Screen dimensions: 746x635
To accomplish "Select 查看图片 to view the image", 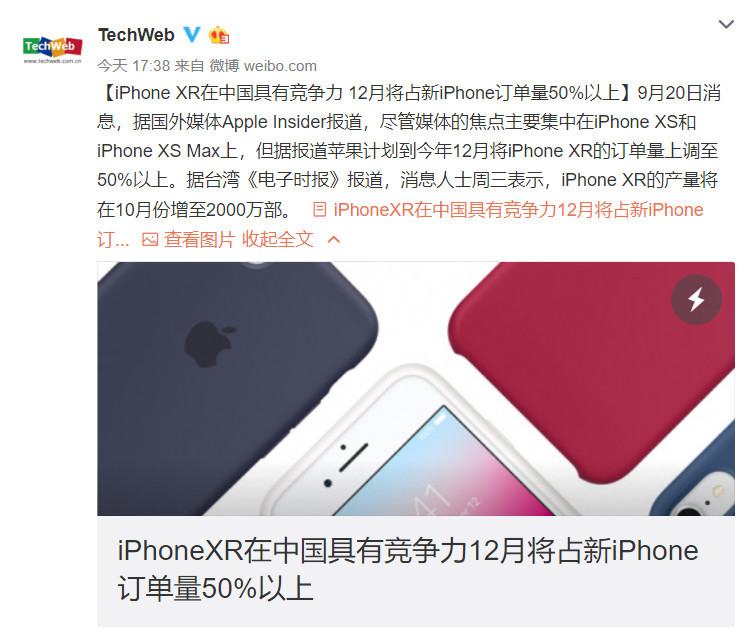I will pyautogui.click(x=199, y=239).
